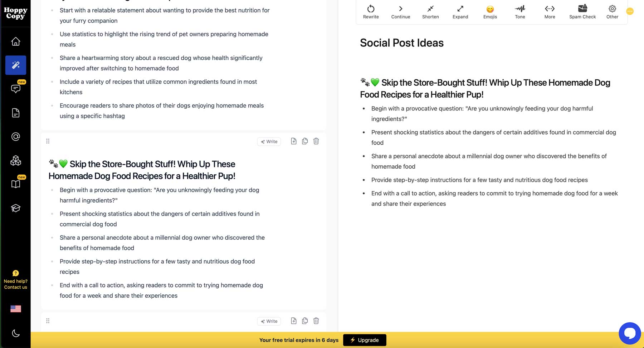Viewport: 644px width, 348px height.
Task: Run a Spam Check on the copy
Action: click(x=582, y=11)
